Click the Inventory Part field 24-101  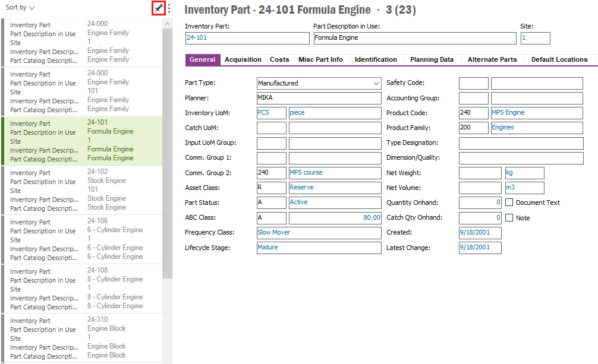[x=247, y=38]
